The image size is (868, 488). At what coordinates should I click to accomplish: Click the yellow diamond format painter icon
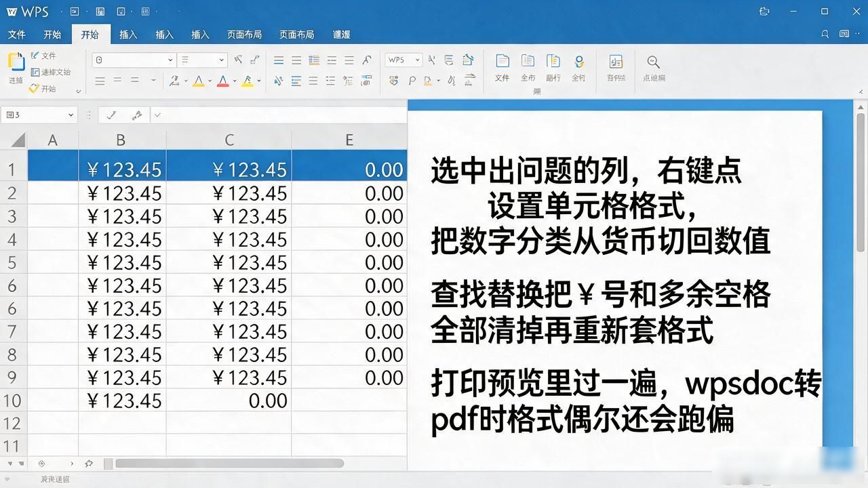pos(34,89)
